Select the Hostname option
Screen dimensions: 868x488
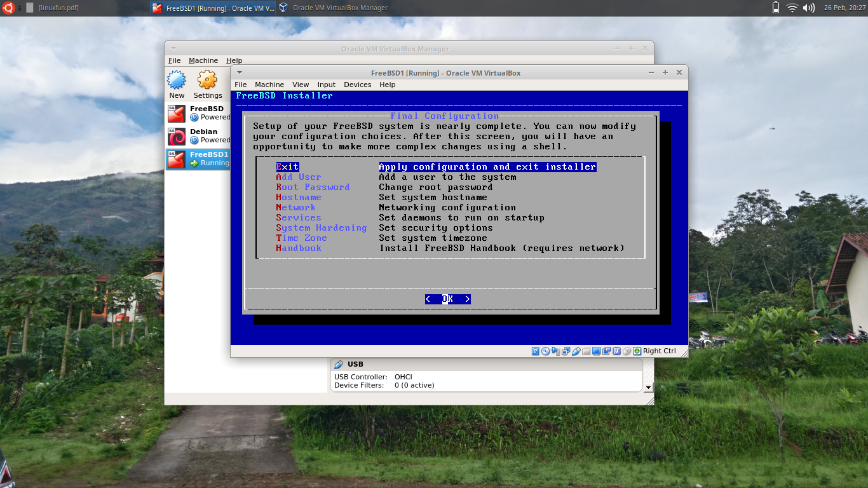tap(299, 198)
